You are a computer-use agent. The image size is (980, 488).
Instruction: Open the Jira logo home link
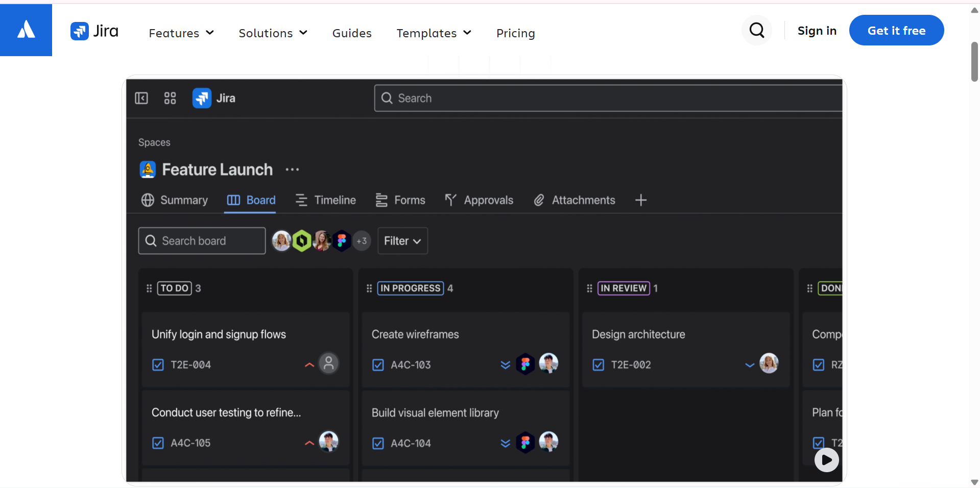pyautogui.click(x=94, y=31)
